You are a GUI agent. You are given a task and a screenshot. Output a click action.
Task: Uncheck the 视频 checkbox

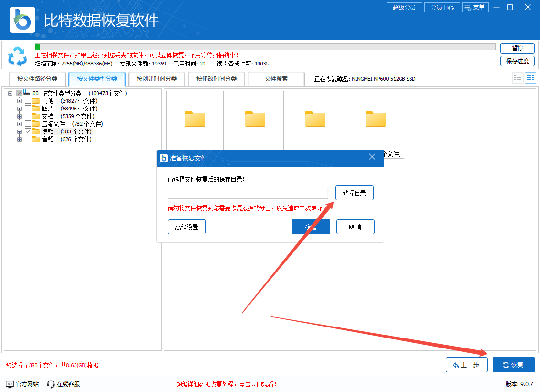(x=28, y=131)
